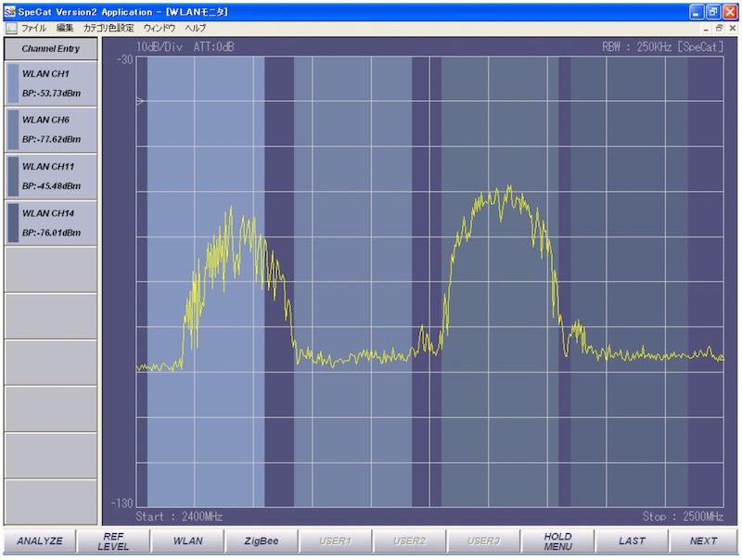The image size is (742, 560).
Task: Click the '-30' top axis value
Action: click(125, 59)
